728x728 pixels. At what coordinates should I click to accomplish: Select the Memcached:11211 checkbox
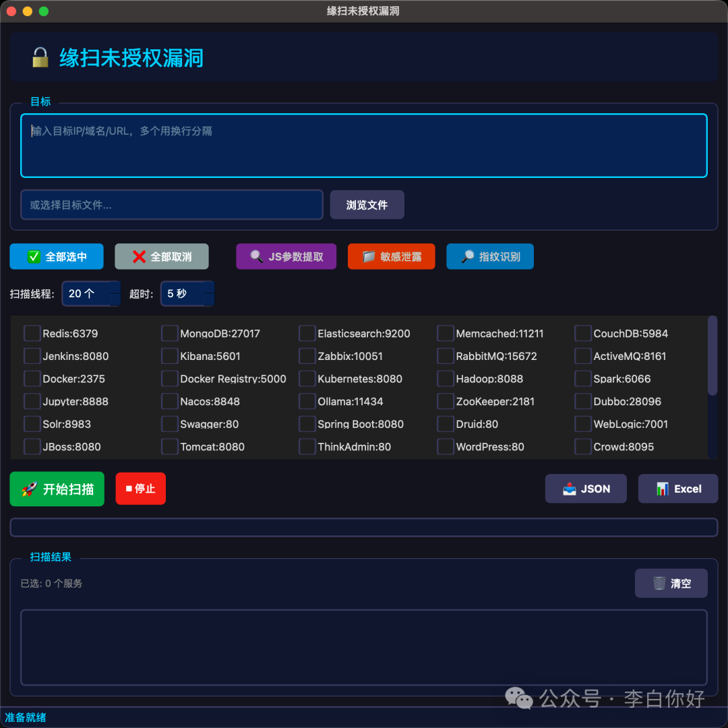(x=446, y=334)
